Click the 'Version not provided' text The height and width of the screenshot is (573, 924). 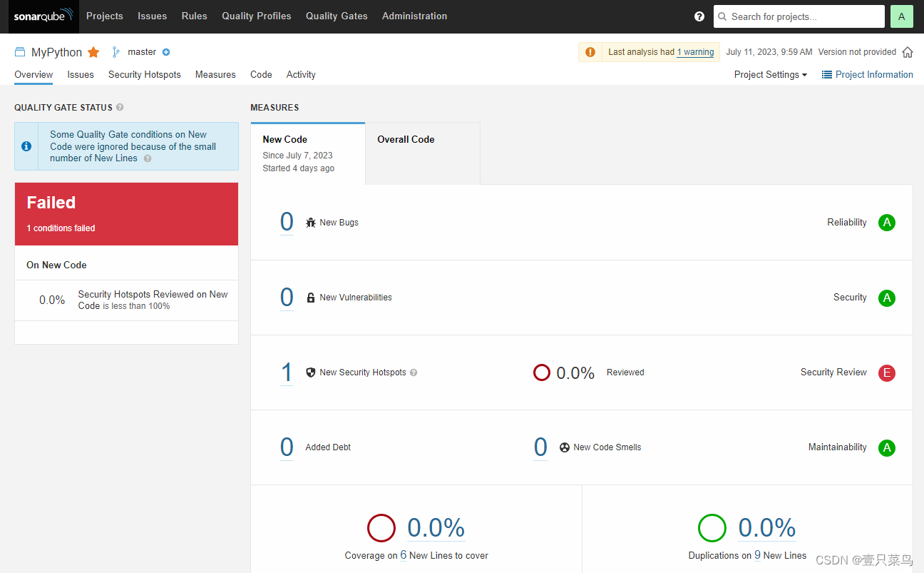pos(857,52)
